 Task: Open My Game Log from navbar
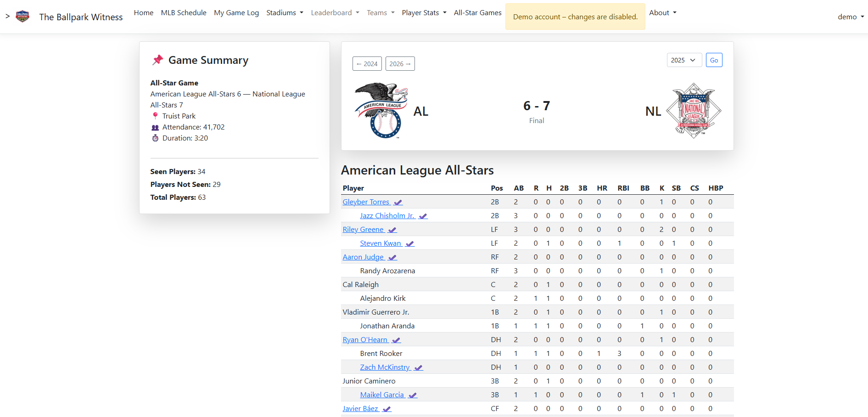(236, 13)
